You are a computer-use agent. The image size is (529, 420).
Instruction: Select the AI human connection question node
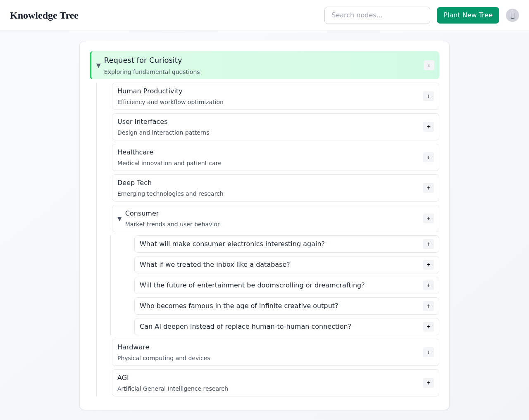pos(245,326)
